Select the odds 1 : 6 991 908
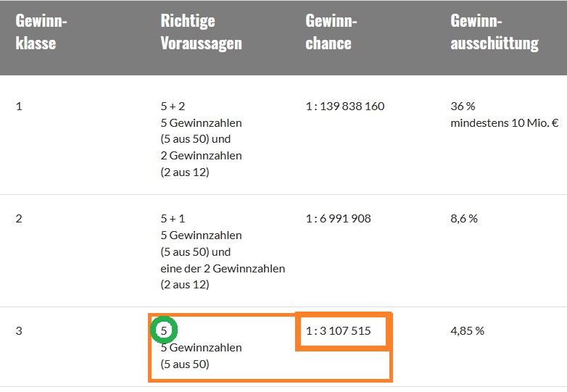The image size is (567, 392). 338,219
